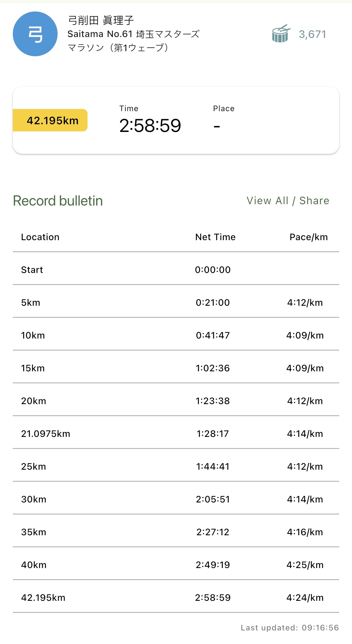The width and height of the screenshot is (352, 644).
Task: Select the Pace/km column header
Action: [x=309, y=237]
